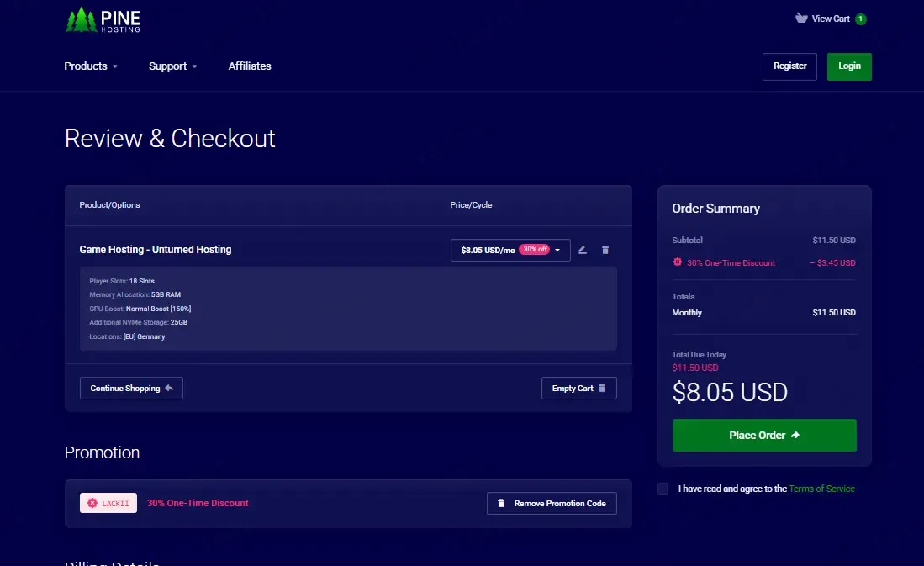Click the Game Hosting - Unturned Hosting title
This screenshot has width=924, height=566.
[156, 250]
